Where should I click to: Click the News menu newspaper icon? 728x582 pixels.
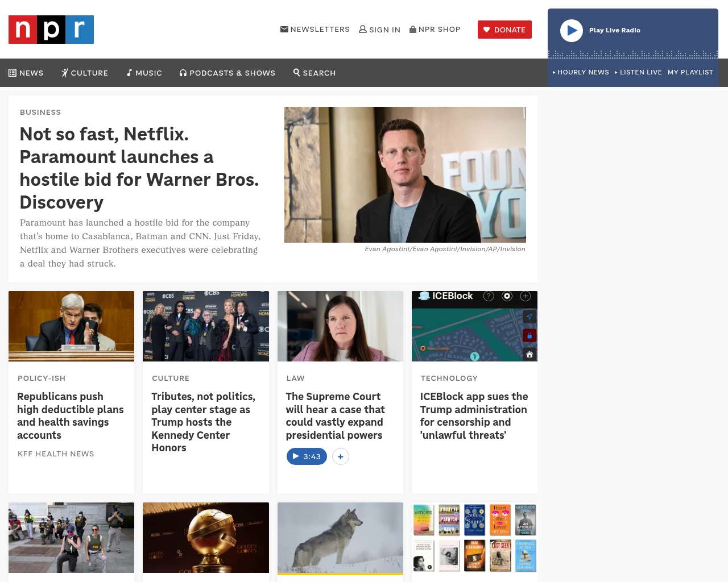point(13,73)
